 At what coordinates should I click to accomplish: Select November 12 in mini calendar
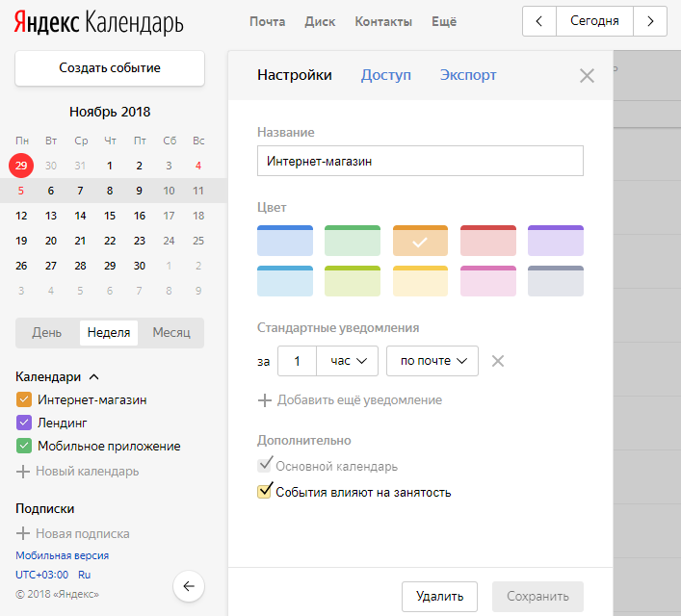tap(21, 216)
